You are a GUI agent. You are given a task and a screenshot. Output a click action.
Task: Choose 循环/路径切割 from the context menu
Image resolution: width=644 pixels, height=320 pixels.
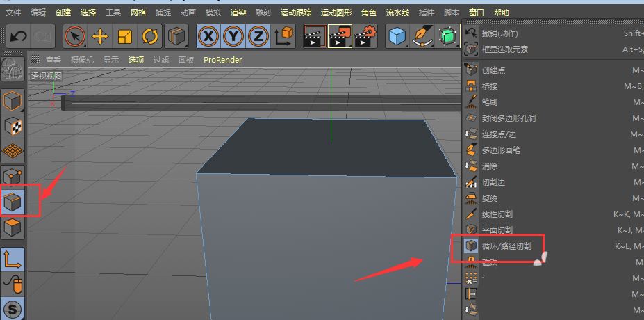pyautogui.click(x=506, y=246)
